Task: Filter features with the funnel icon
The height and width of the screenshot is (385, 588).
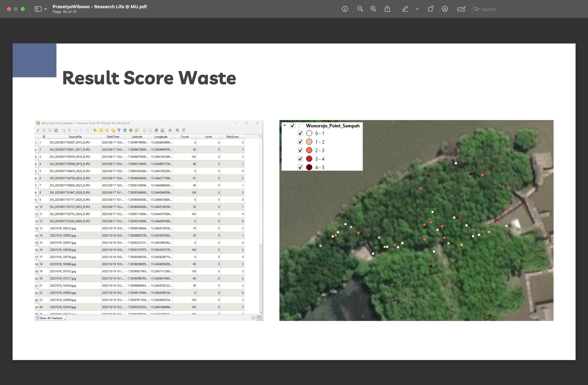Action: click(x=119, y=130)
